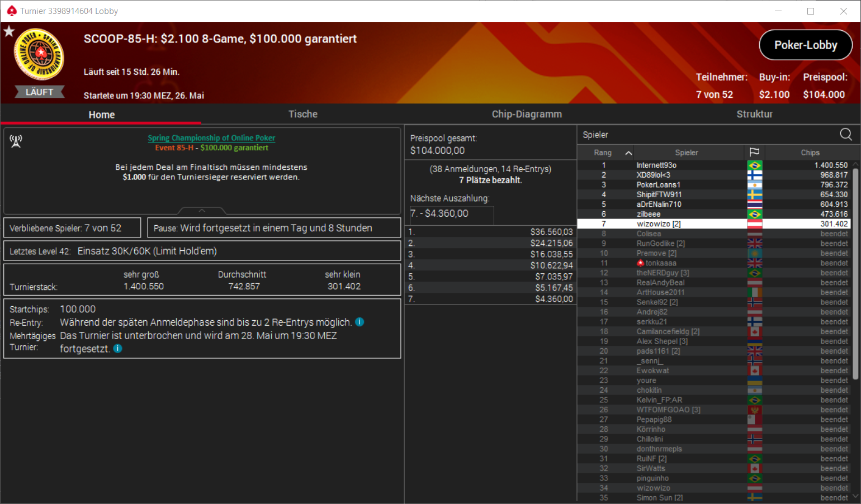Viewport: 861px width, 504px height.
Task: Click the red spade icon beside tonkaaaa
Action: click(x=641, y=263)
